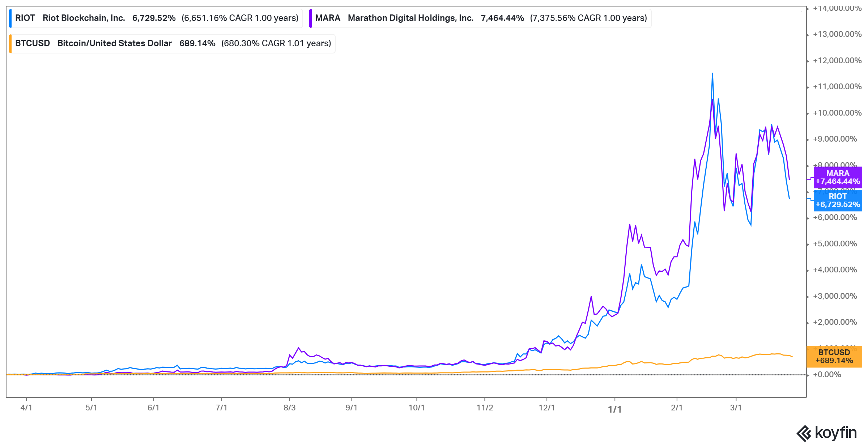Viewport: 868px width, 448px height.
Task: Click the RIOT '6,729.52%' return value
Action: 154,18
